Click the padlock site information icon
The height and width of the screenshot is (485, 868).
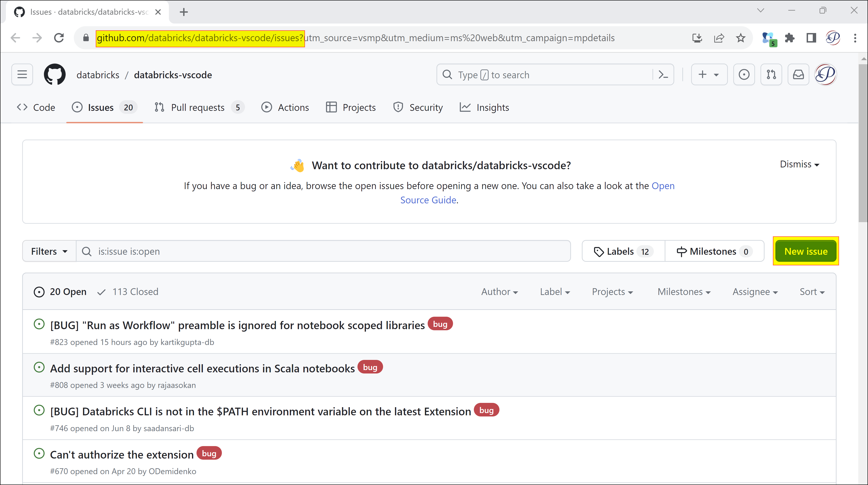pos(86,38)
